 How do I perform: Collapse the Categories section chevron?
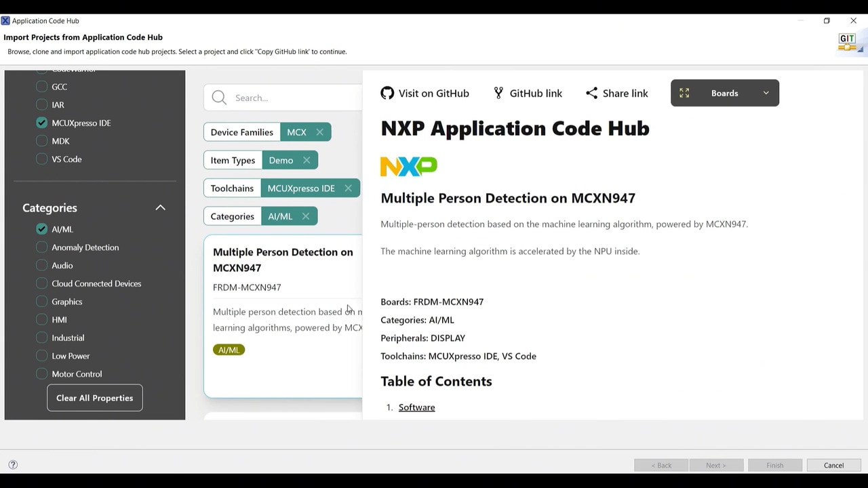pyautogui.click(x=160, y=208)
